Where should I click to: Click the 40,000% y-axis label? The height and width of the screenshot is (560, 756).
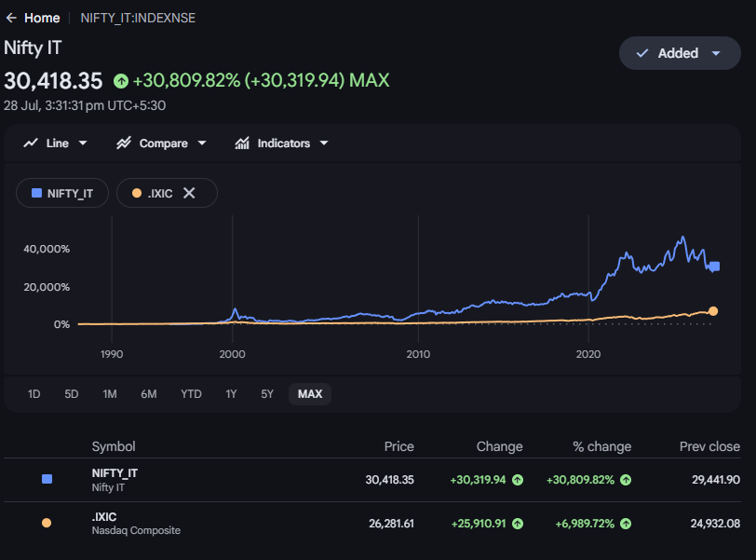click(47, 249)
